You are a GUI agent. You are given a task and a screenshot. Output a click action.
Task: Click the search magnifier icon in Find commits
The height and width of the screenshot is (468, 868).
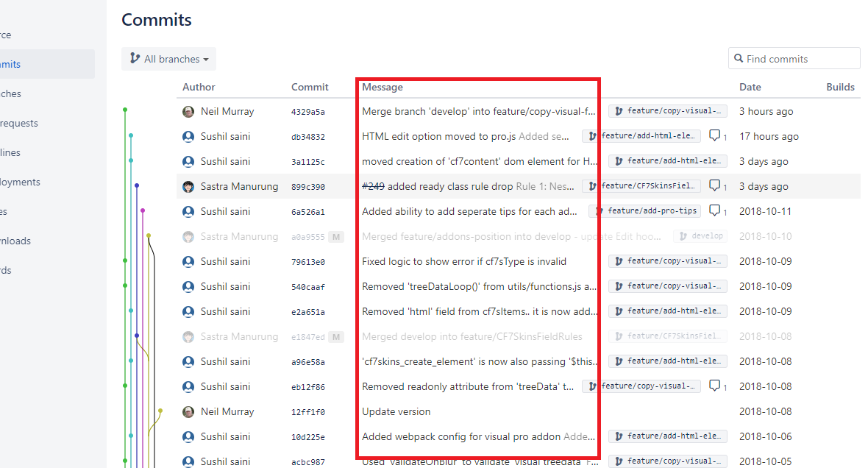pyautogui.click(x=738, y=59)
